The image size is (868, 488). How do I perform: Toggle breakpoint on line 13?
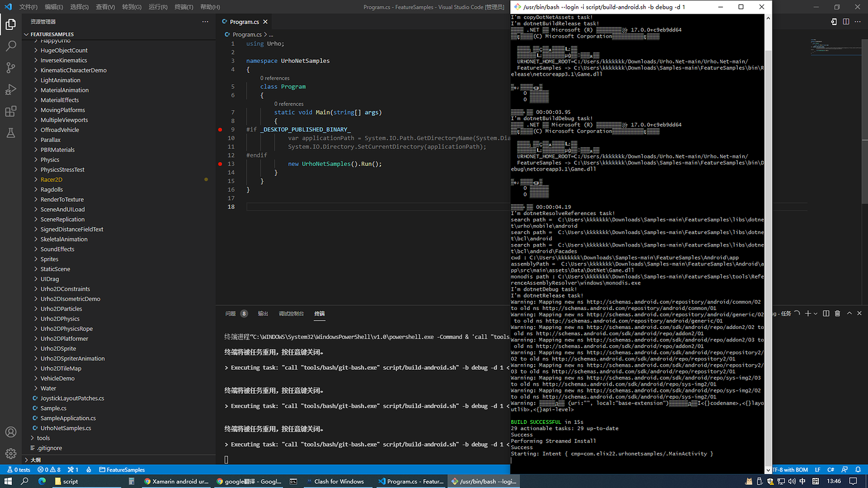click(x=220, y=164)
